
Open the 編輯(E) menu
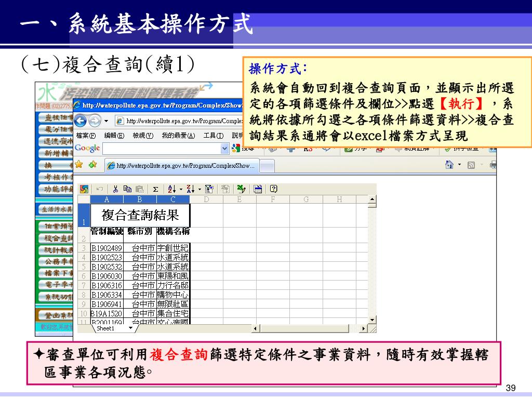[114, 136]
